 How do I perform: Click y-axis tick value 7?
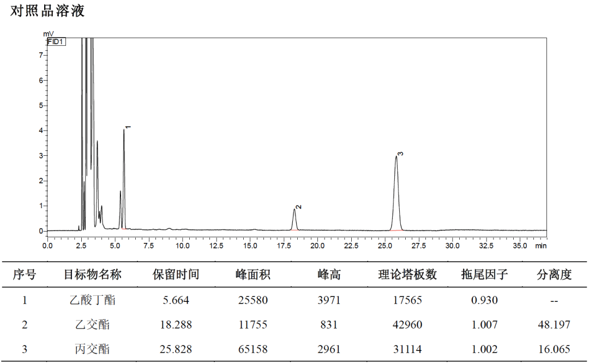point(41,55)
